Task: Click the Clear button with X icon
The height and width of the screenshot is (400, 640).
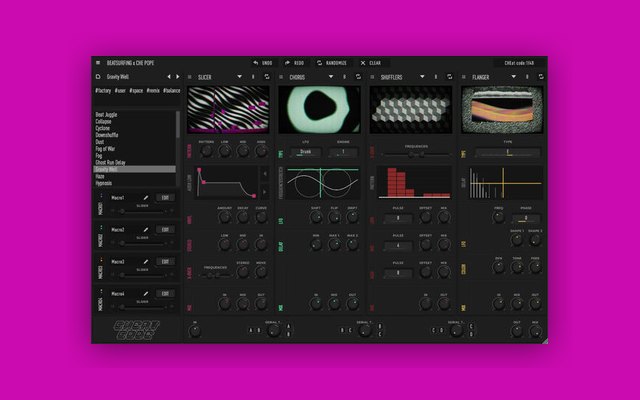Action: tap(371, 63)
